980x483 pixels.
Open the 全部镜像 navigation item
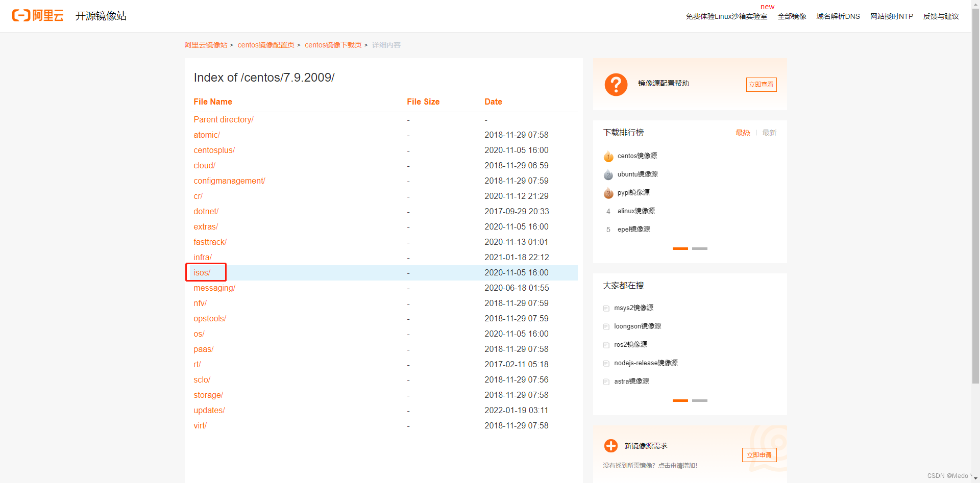[x=792, y=16]
